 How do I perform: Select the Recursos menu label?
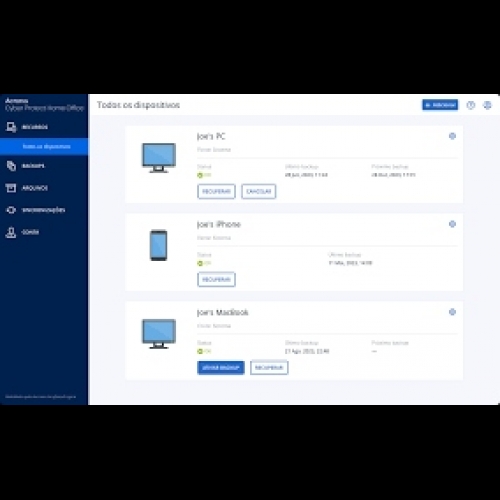[x=35, y=127]
